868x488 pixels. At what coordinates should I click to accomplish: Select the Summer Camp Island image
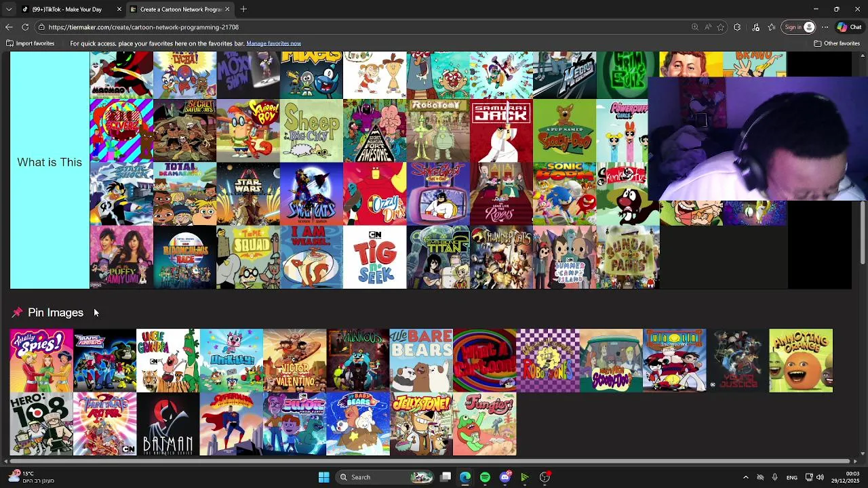coord(564,257)
